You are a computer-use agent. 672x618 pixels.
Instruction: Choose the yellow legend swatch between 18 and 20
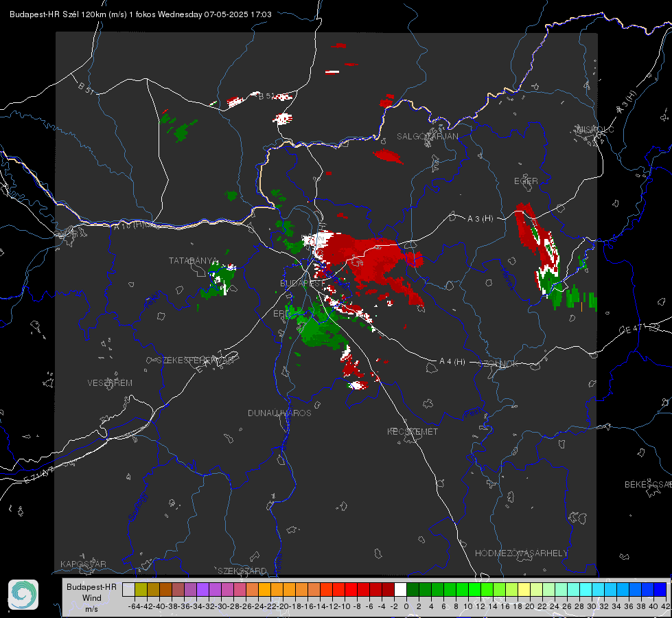(x=524, y=589)
